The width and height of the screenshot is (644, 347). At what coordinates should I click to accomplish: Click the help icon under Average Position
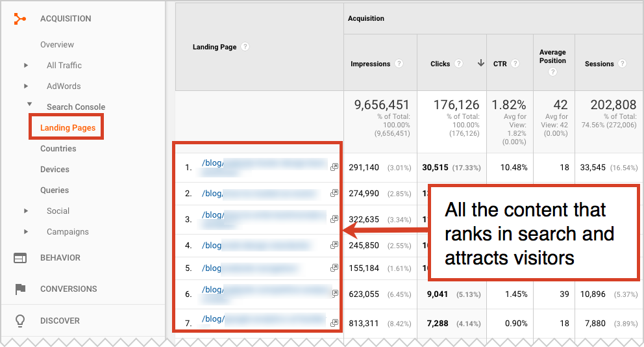[x=552, y=72]
